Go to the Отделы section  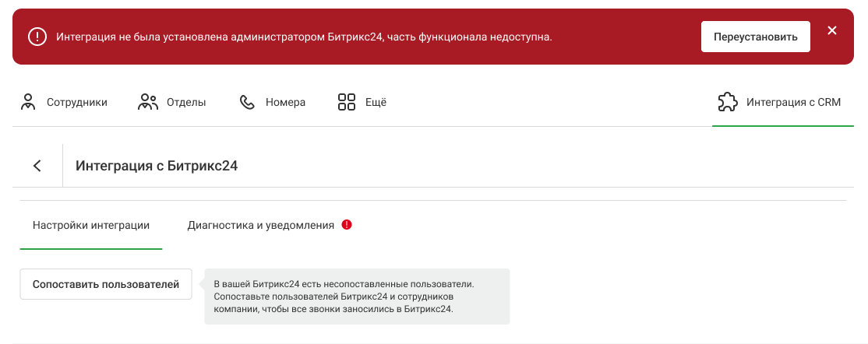click(x=186, y=102)
